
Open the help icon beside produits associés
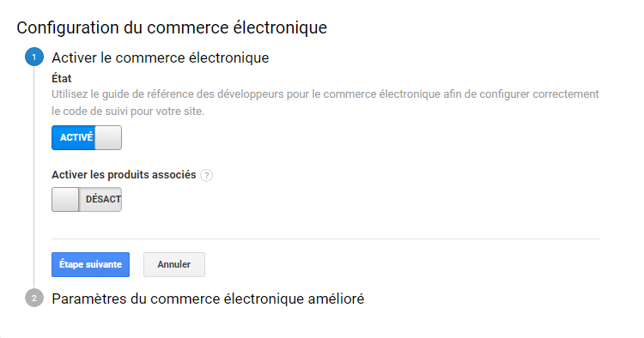coord(206,176)
